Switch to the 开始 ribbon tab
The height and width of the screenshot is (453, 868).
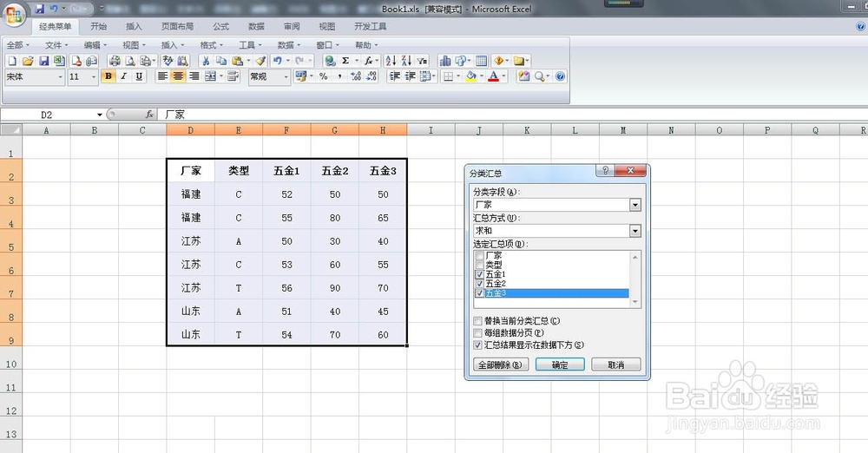click(x=99, y=27)
